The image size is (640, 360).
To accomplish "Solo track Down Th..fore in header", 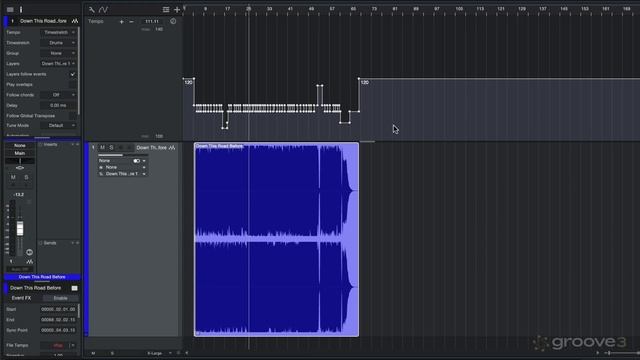I will point(111,147).
